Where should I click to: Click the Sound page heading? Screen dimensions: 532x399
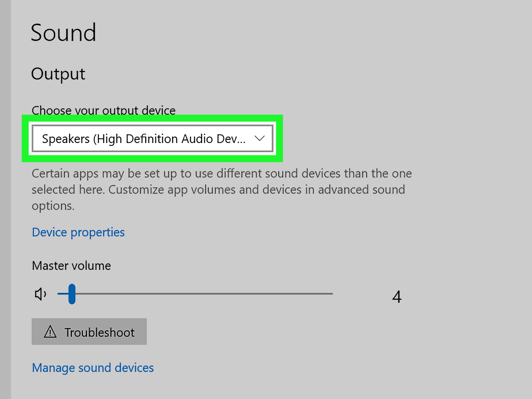point(64,32)
